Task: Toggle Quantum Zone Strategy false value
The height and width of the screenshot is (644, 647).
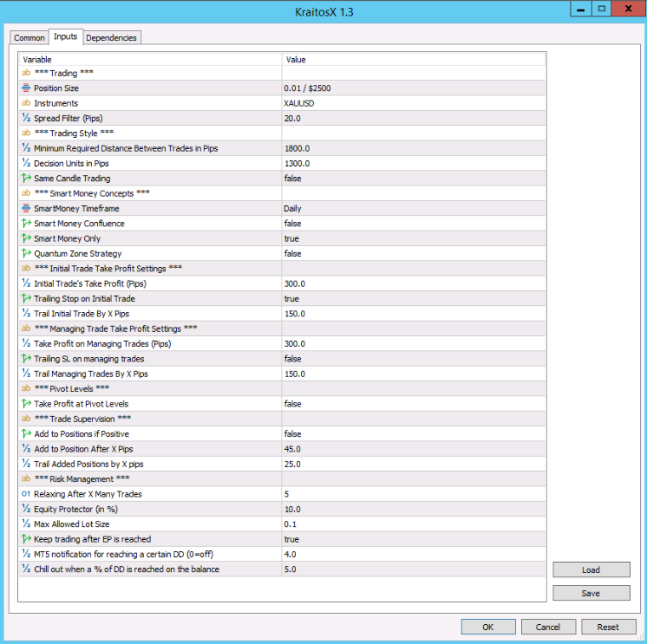Action: (x=414, y=254)
